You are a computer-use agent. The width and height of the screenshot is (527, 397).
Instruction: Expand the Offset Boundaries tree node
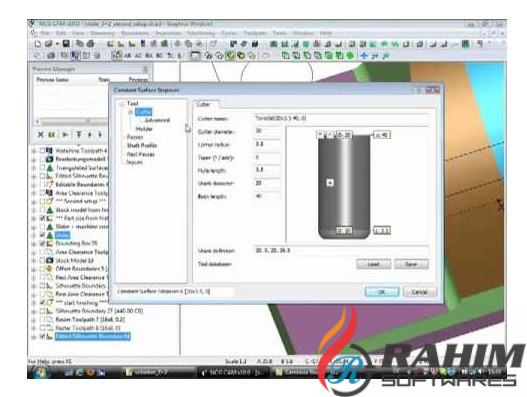pyautogui.click(x=34, y=269)
